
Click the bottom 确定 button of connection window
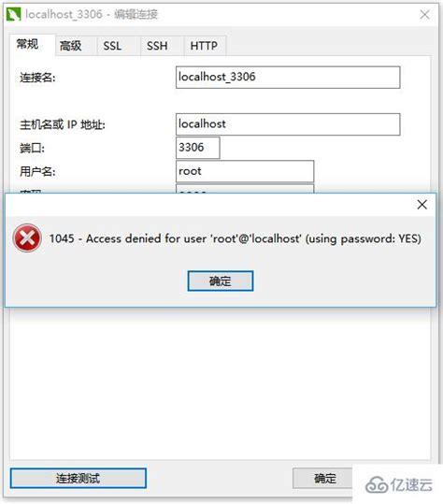(x=322, y=479)
